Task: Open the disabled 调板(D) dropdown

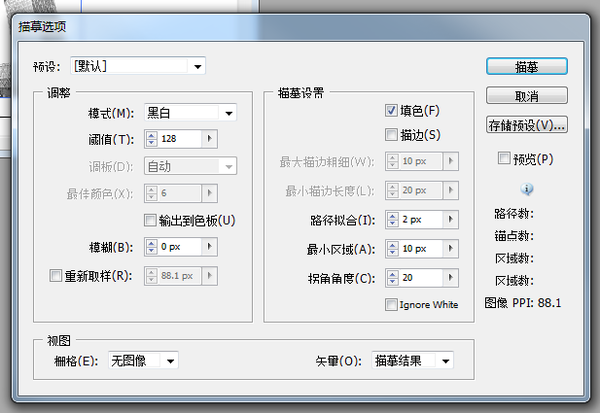Action: click(190, 166)
